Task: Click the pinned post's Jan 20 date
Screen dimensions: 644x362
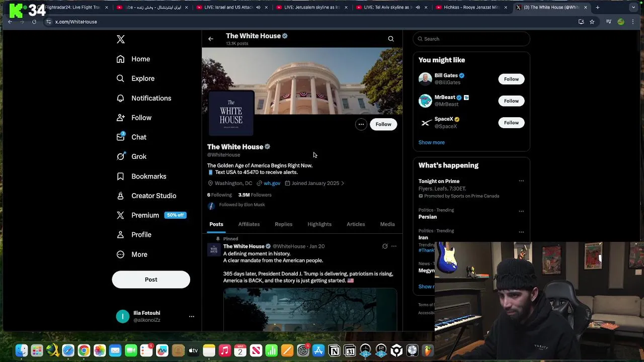Action: tap(317, 246)
